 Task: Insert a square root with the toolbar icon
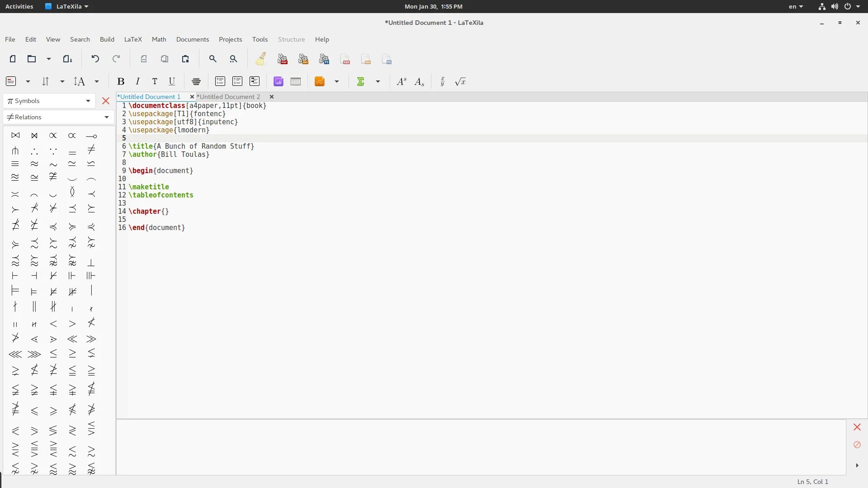460,82
